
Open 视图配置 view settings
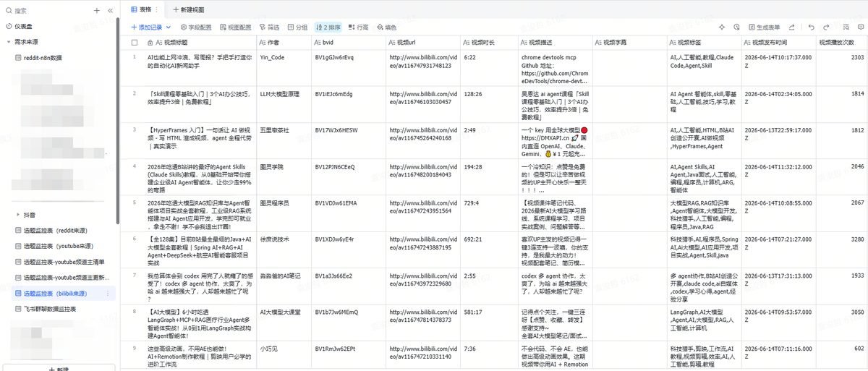(235, 27)
